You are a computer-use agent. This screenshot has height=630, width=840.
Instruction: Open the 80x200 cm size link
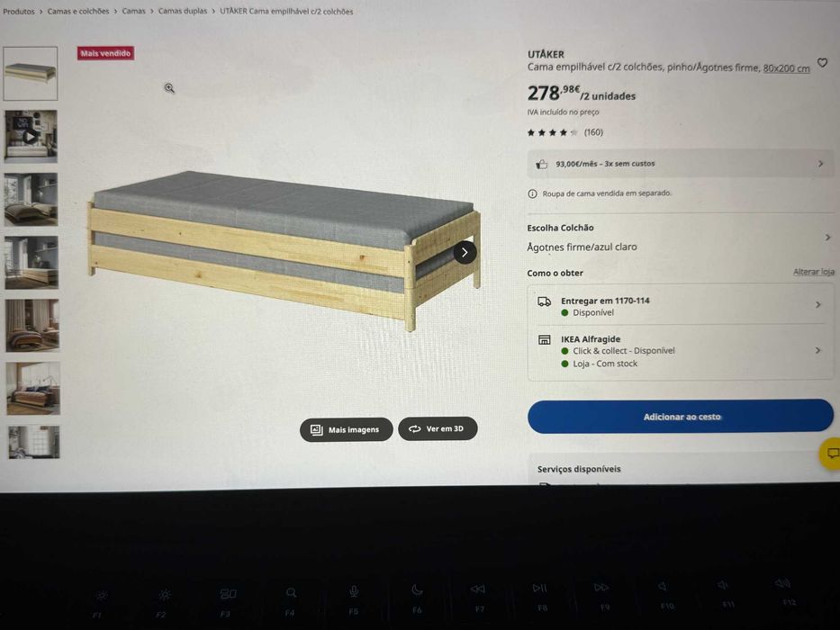[x=786, y=68]
